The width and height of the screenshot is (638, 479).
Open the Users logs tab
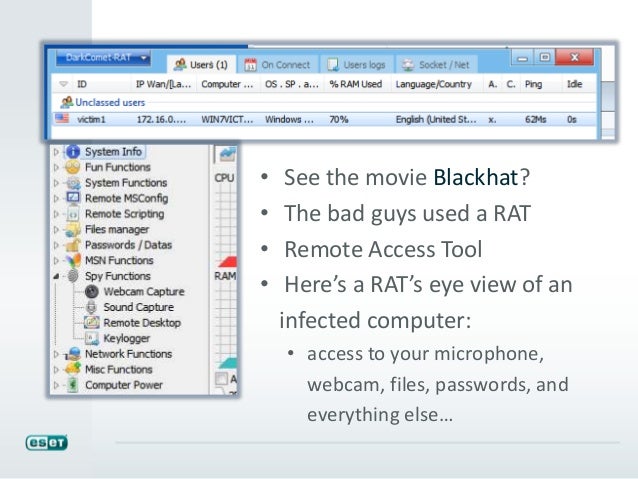pos(357,65)
